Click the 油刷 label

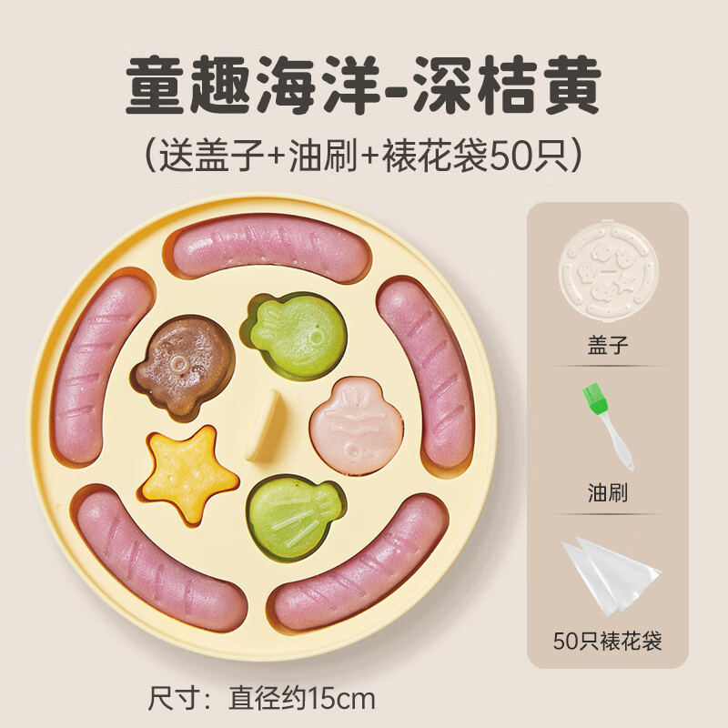point(608,492)
